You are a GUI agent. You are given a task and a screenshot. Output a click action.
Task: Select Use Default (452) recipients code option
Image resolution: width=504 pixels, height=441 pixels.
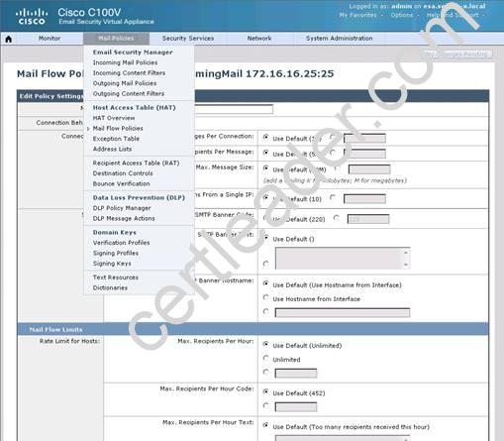[265, 392]
